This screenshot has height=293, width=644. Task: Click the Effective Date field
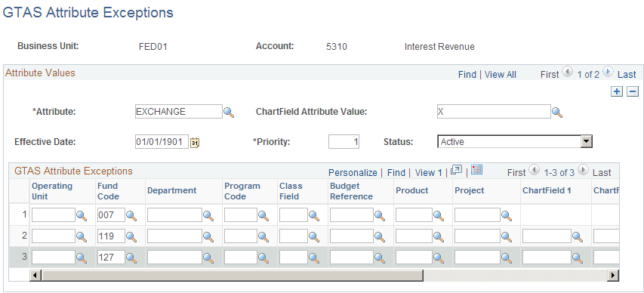pyautogui.click(x=162, y=142)
